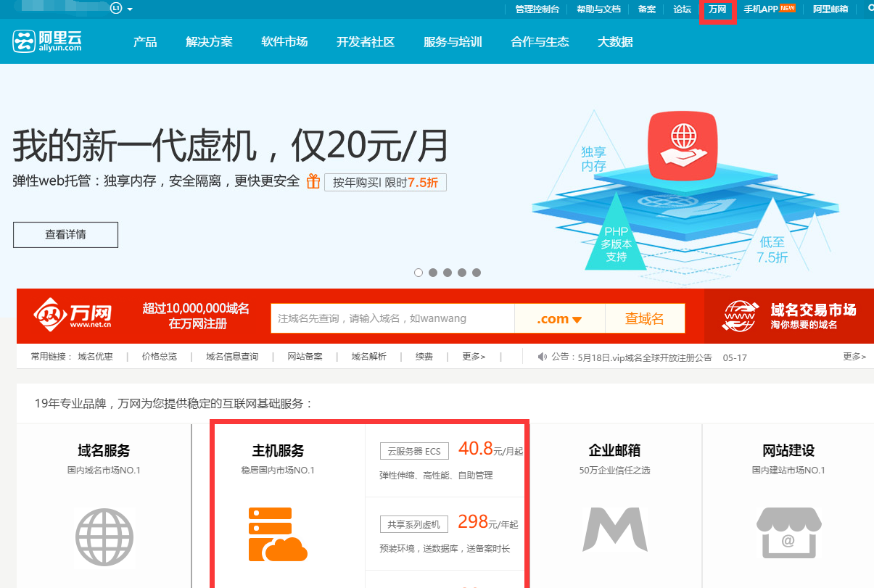Click the storefront icon under 网站建设
The height and width of the screenshot is (588, 874).
tap(788, 534)
